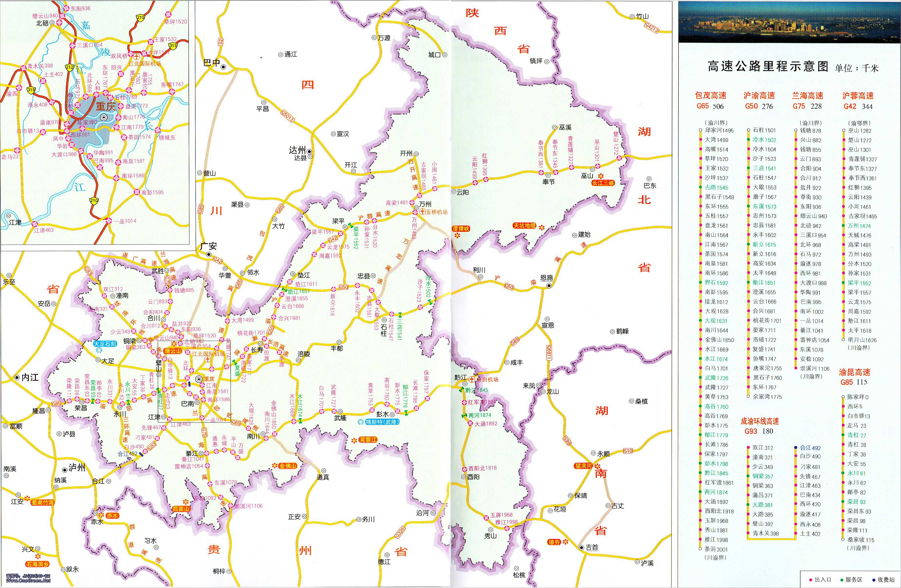Click the 重庆 city center marker in inset
Screen dimensions: 901x588
pos(104,117)
